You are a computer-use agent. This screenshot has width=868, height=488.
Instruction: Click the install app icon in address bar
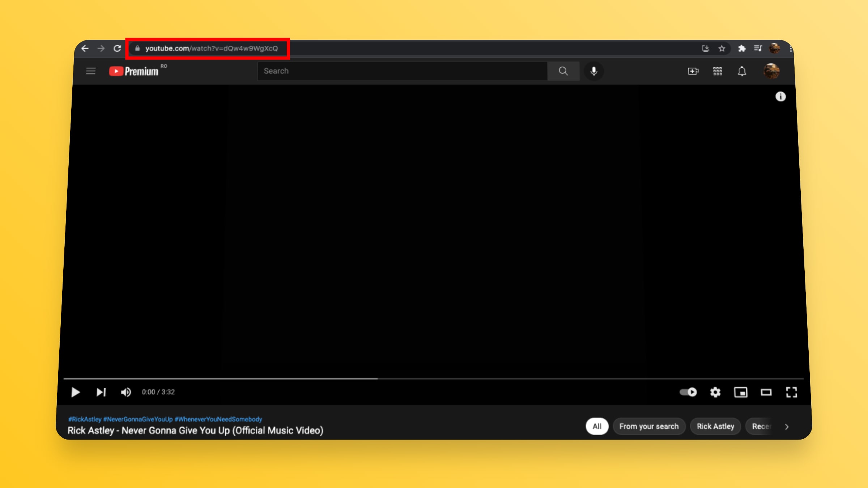point(705,48)
